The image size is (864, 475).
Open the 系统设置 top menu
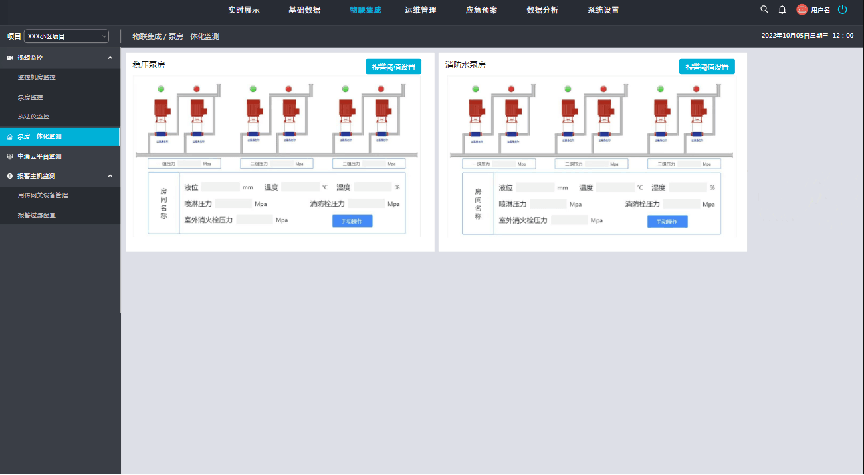click(x=603, y=10)
